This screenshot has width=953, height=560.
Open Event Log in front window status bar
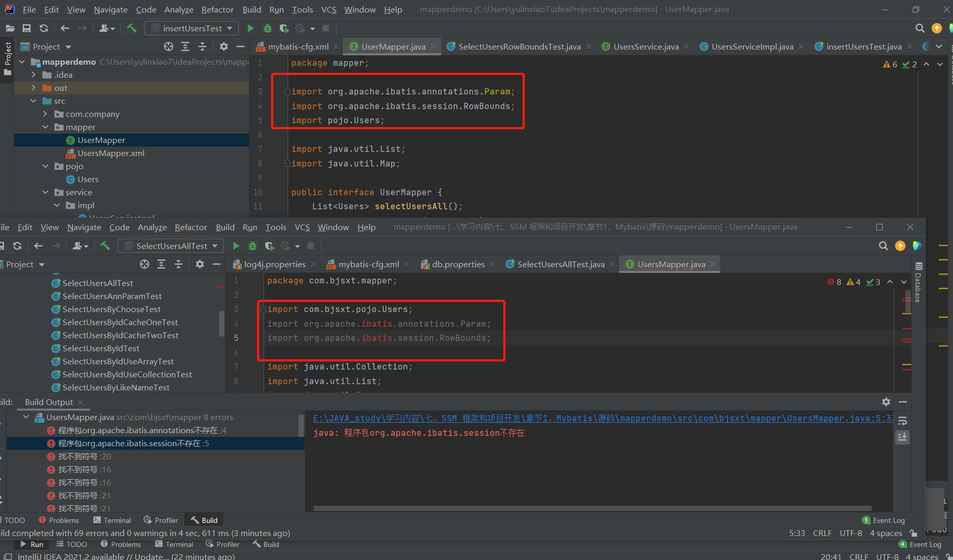click(884, 520)
